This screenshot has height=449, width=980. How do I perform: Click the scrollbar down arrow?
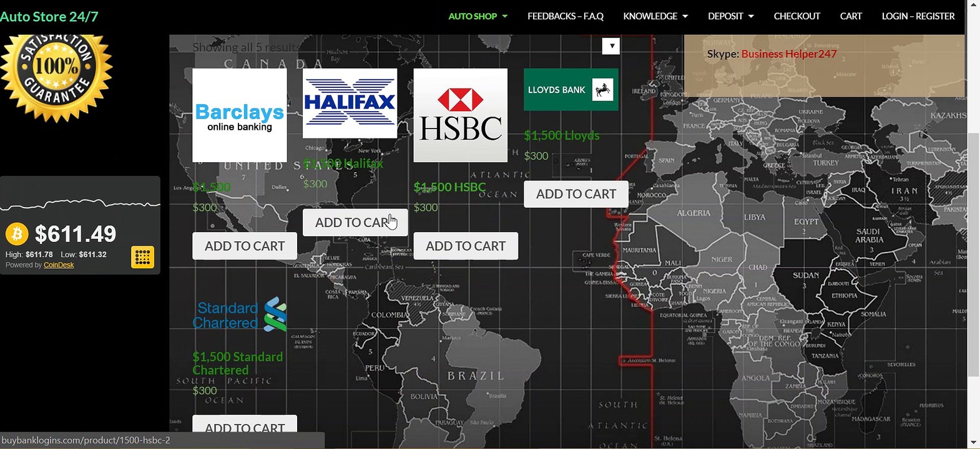[x=973, y=442]
